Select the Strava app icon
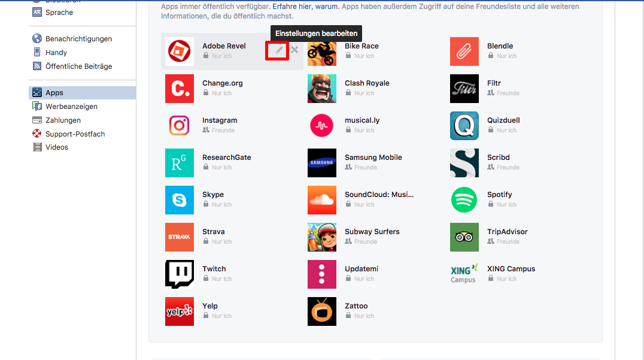Viewport: 644px width, 360px height. (x=180, y=237)
